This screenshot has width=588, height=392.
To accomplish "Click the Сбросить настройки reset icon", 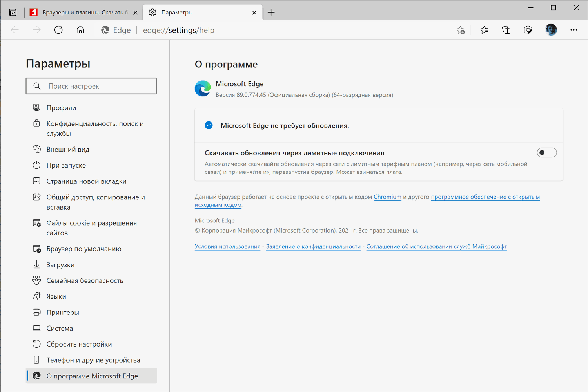I will 36,344.
